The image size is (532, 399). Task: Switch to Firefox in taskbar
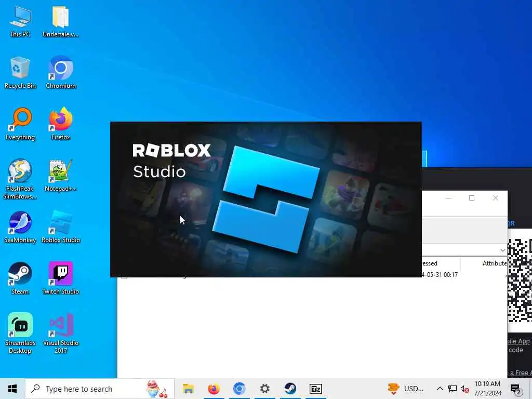point(214,389)
